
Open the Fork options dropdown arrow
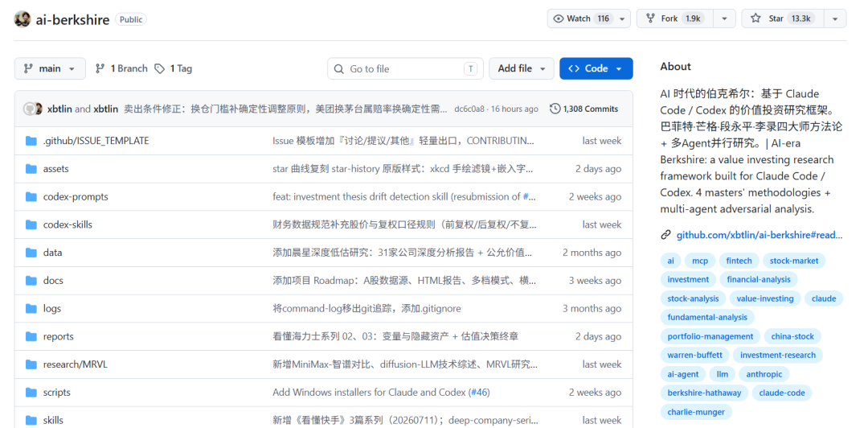[x=724, y=19]
